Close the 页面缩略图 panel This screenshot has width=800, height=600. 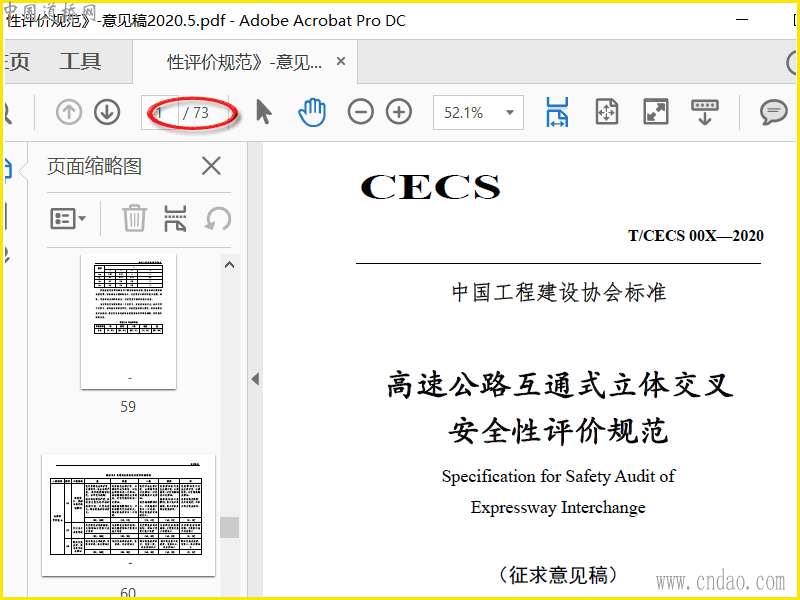click(x=211, y=166)
